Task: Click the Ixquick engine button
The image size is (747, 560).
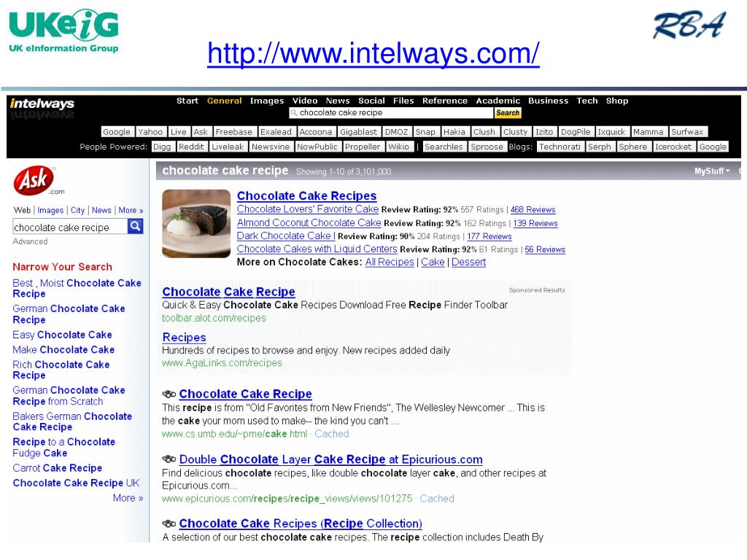Action: [611, 132]
